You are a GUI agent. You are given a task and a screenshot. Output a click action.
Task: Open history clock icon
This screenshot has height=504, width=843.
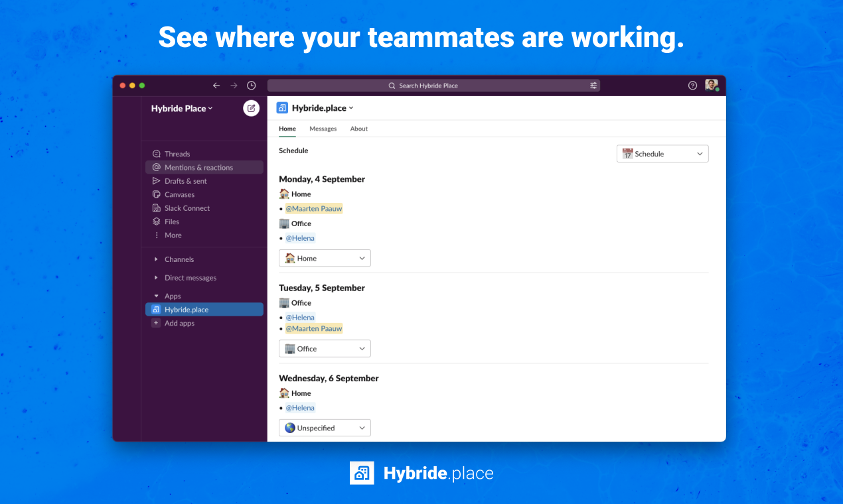tap(251, 86)
